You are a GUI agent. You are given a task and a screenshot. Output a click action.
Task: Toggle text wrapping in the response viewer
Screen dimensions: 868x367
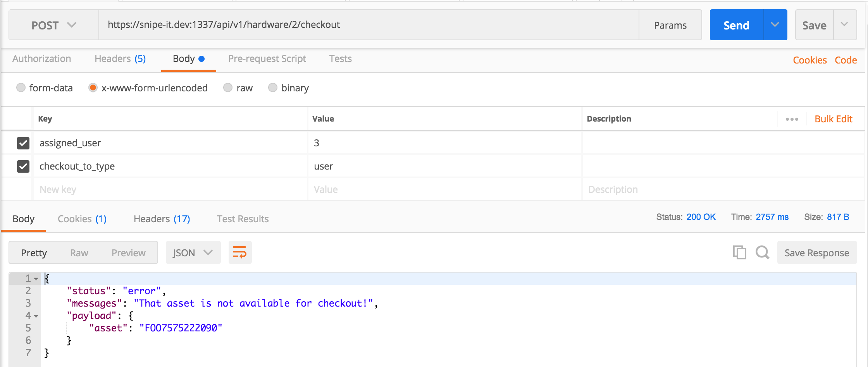239,252
